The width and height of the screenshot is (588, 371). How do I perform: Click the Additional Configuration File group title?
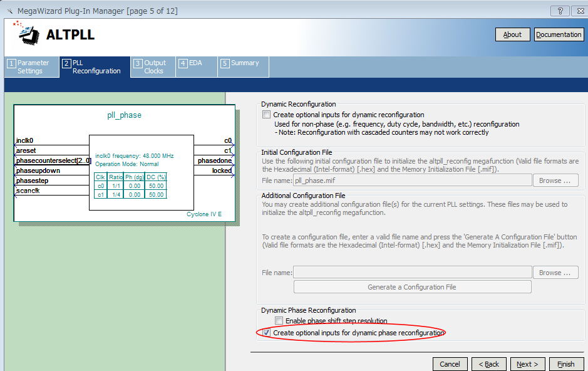303,196
